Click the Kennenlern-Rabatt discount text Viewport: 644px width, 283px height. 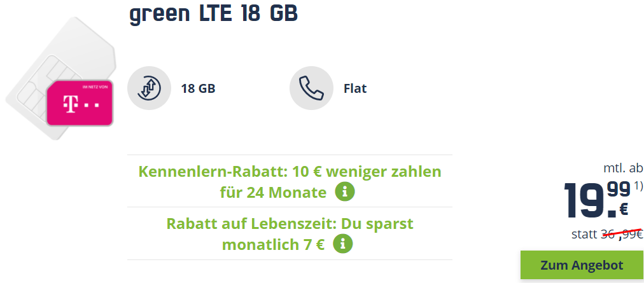(x=290, y=172)
